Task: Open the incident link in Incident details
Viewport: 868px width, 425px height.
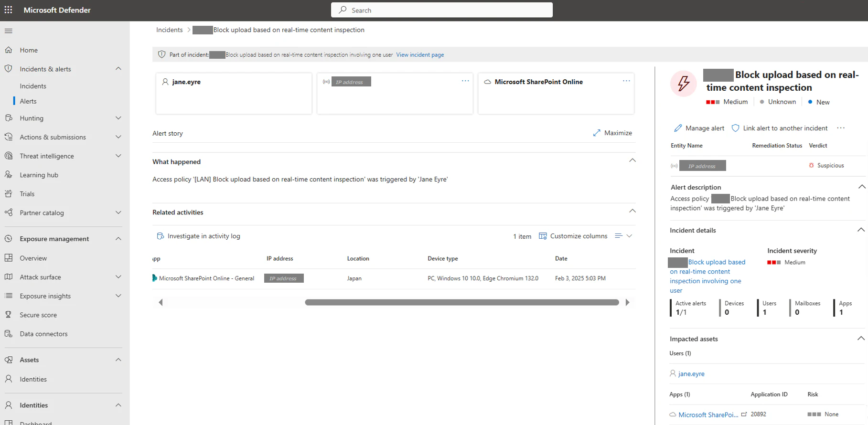Action: tap(707, 276)
